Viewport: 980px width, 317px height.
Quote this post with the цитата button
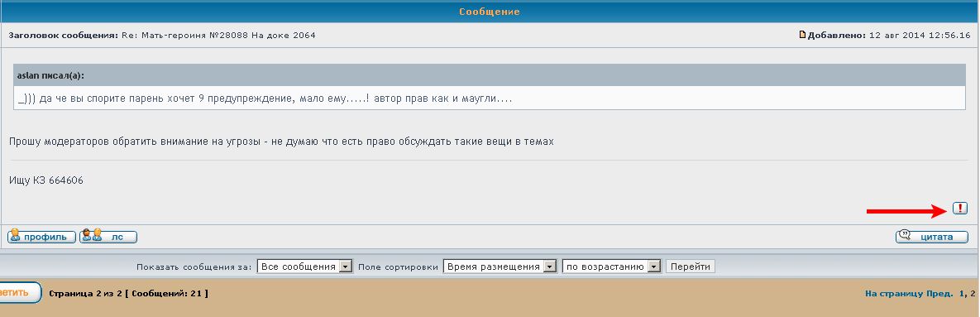point(931,237)
